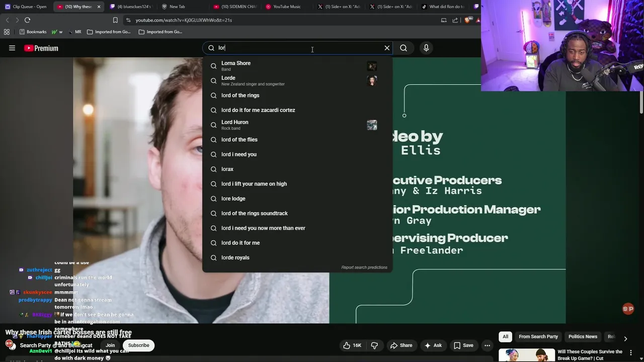Switch to bluesclues124's Twitch tab
644x362 pixels.
(x=131, y=7)
